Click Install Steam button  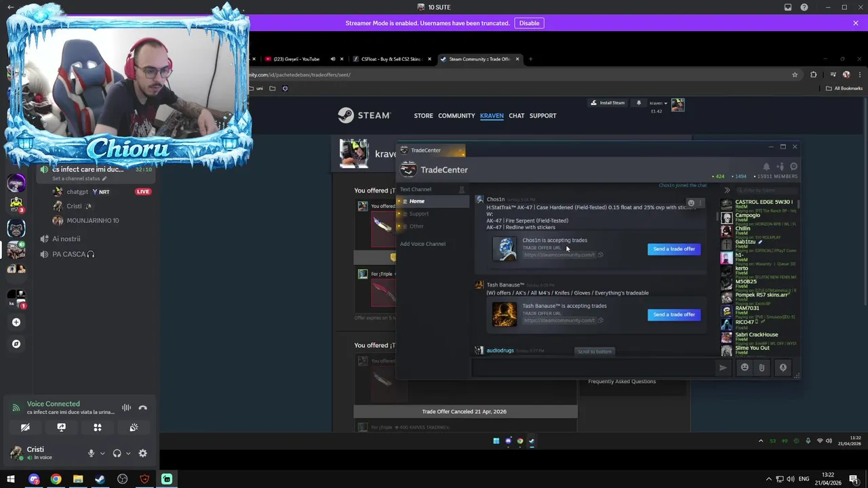[608, 103]
